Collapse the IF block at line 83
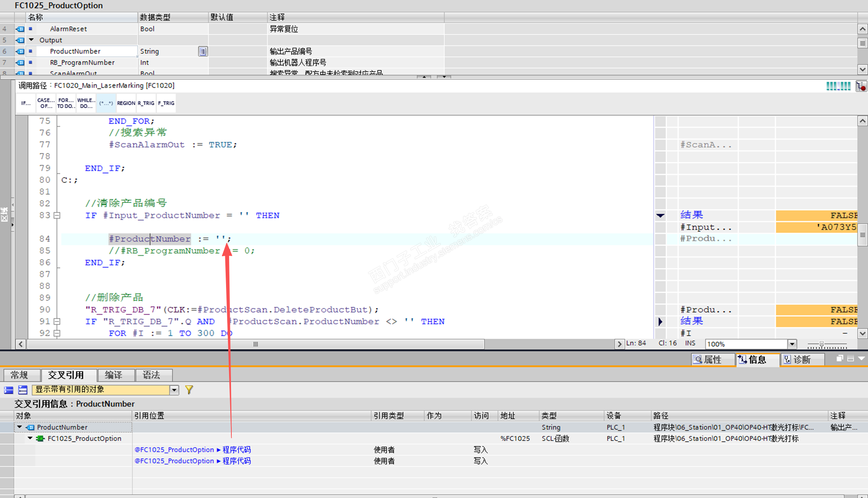The height and width of the screenshot is (498, 868). pos(57,215)
